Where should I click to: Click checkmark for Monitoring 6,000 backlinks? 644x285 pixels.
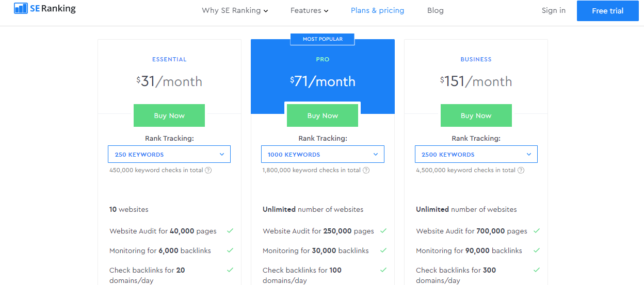click(x=230, y=250)
